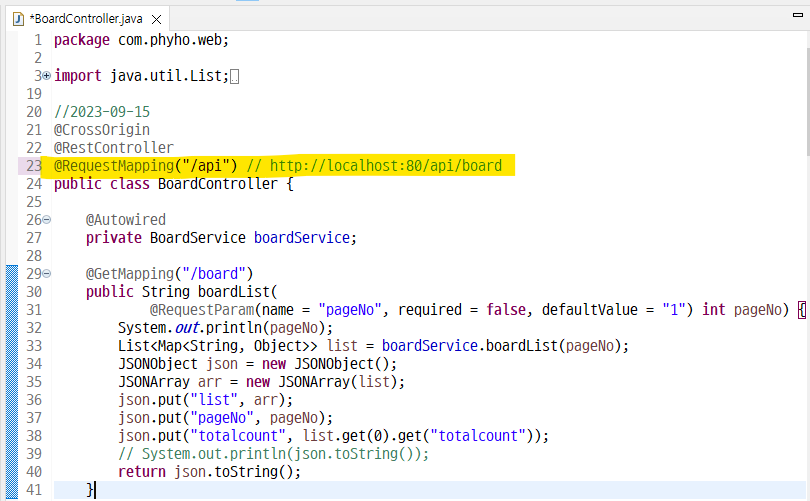Click the first "totalcount" string on line 38
Screen dimensions: 810x501
(238, 436)
